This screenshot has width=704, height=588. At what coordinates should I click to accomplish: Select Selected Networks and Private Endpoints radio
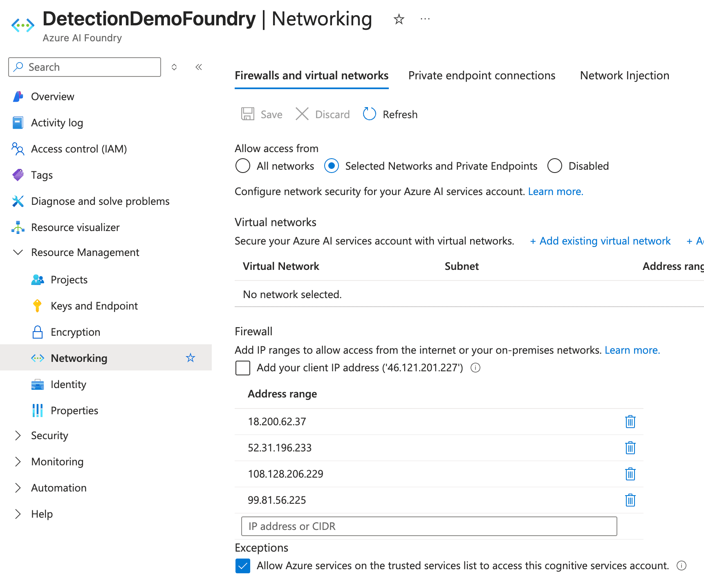click(332, 166)
